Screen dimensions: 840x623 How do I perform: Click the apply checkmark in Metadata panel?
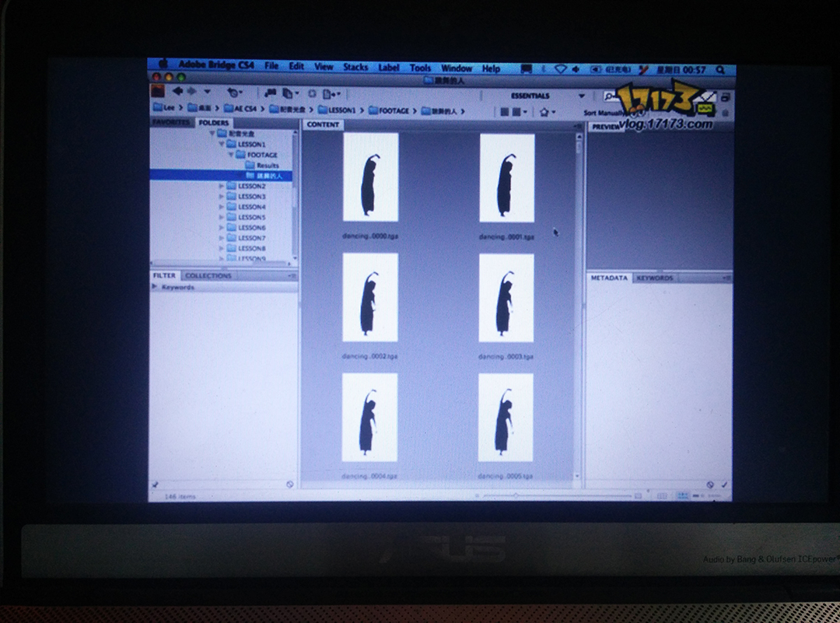coord(724,485)
